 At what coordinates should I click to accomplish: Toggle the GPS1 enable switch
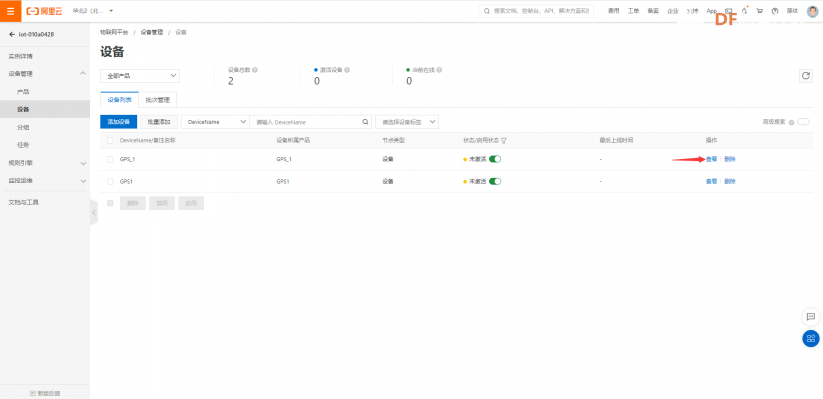pos(495,181)
